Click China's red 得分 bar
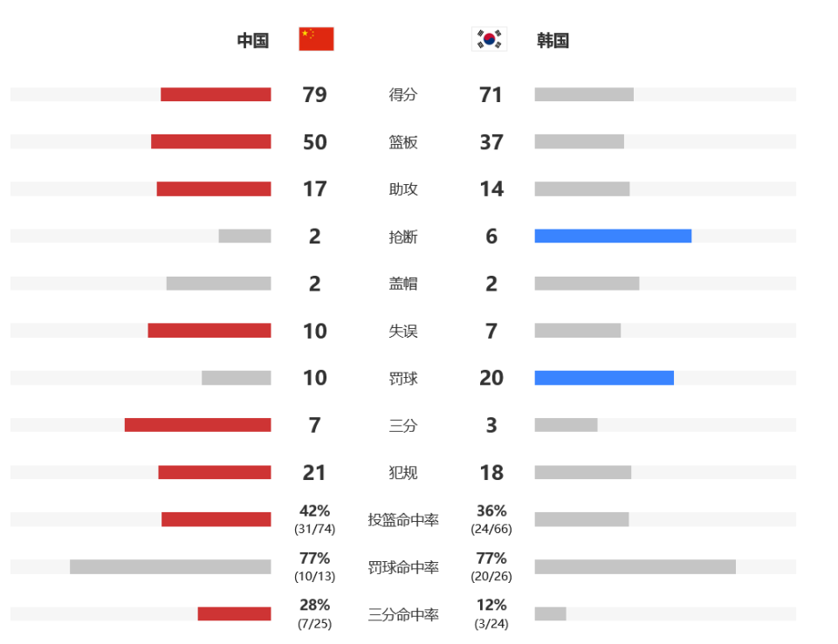The image size is (838, 644). point(216,94)
